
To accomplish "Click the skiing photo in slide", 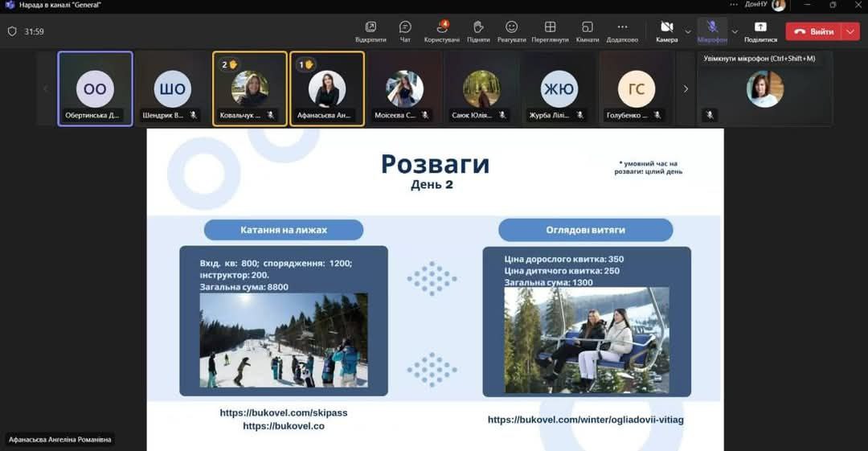I will point(284,340).
